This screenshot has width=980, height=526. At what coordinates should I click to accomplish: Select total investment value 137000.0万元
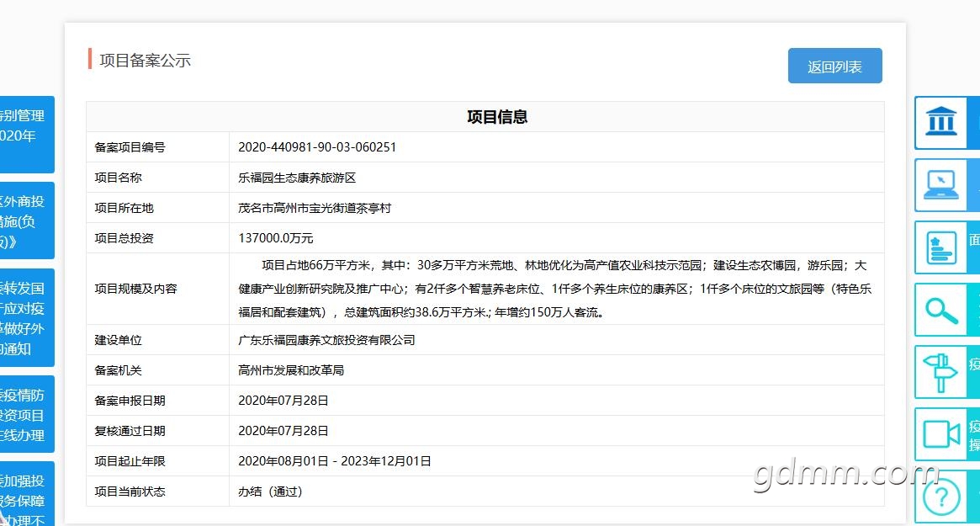[x=276, y=238]
